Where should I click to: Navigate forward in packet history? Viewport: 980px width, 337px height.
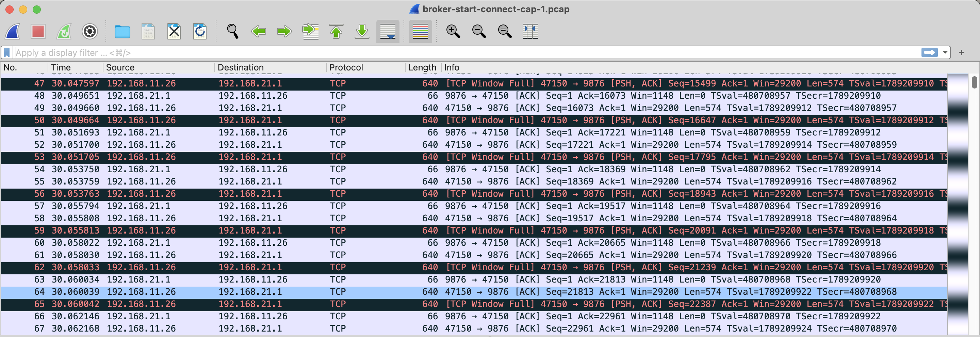(284, 32)
